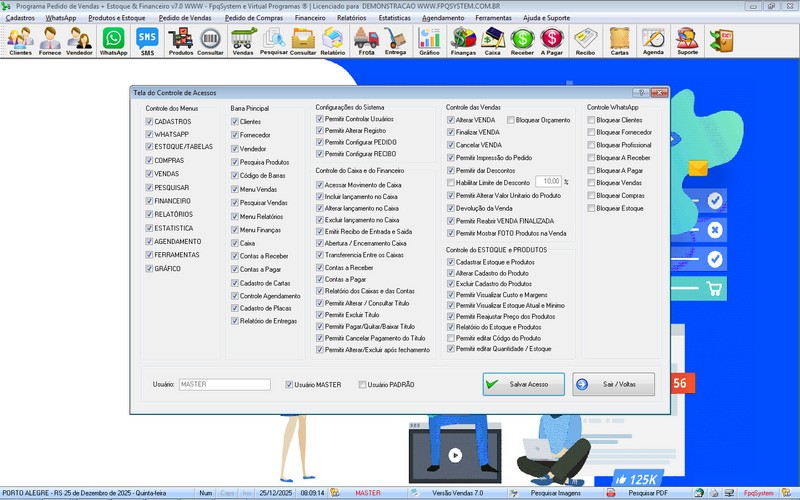Open the Caixa toolbar icon
Screen dimensions: 800x500
coord(492,41)
